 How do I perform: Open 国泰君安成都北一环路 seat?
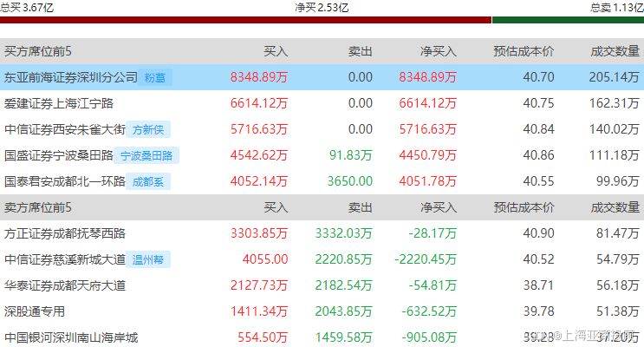64,181
